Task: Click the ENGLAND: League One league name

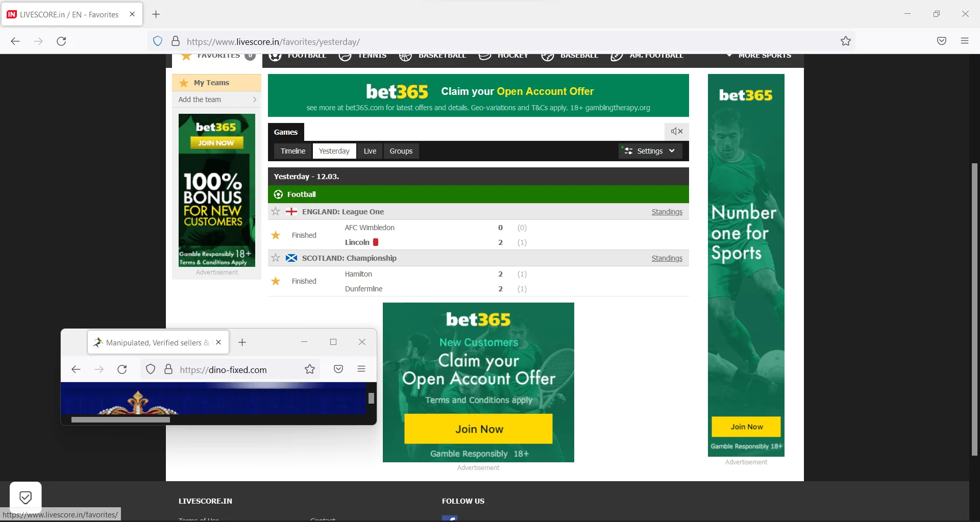Action: tap(343, 212)
